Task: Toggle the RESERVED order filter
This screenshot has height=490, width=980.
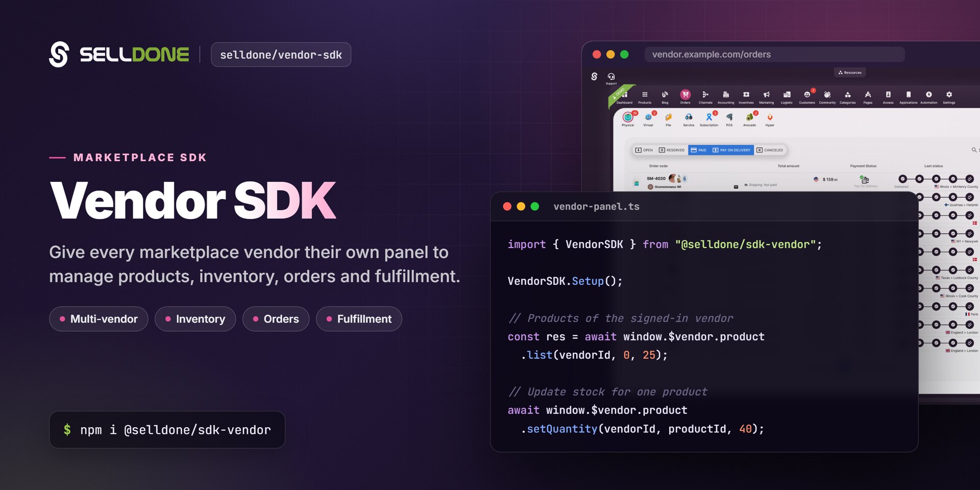Action: [672, 150]
